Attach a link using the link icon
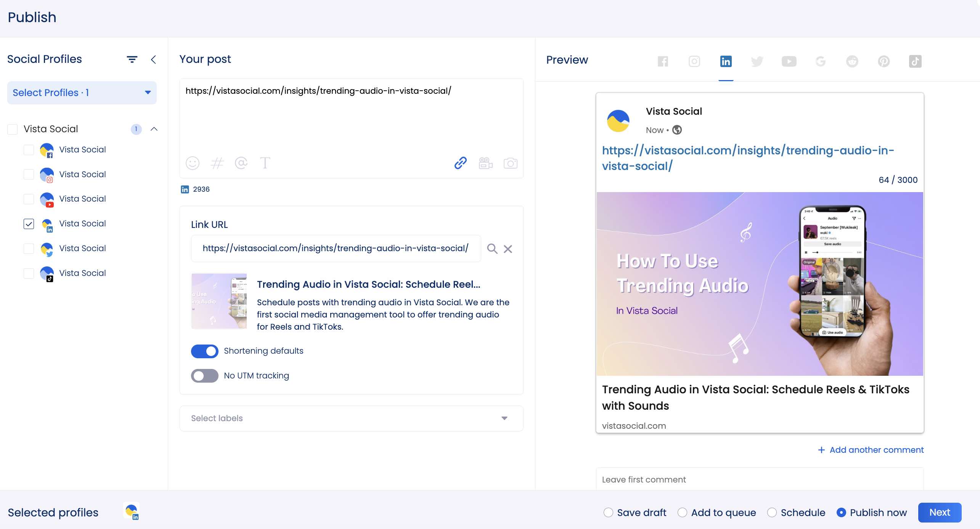Viewport: 980px width, 529px height. 460,163
